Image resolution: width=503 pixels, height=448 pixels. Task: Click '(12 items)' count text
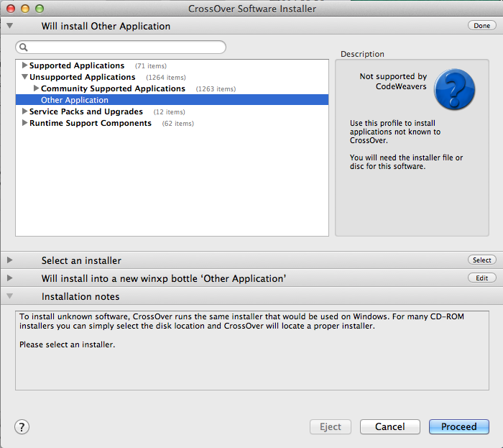click(x=169, y=112)
